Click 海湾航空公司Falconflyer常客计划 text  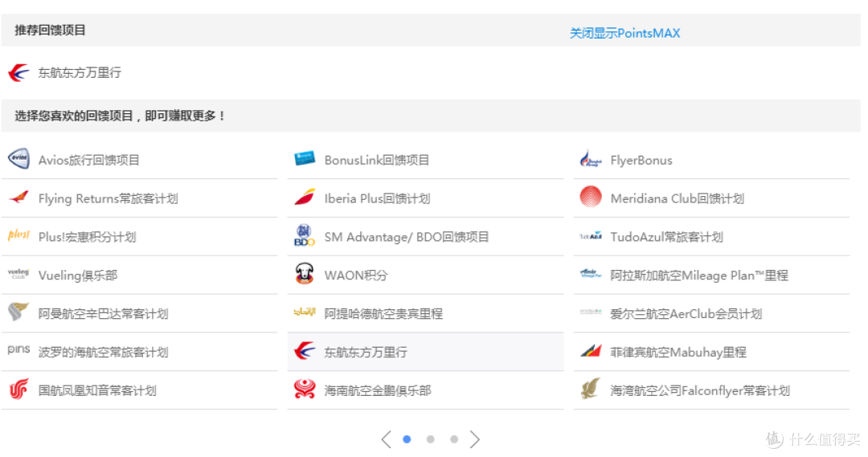coord(700,390)
